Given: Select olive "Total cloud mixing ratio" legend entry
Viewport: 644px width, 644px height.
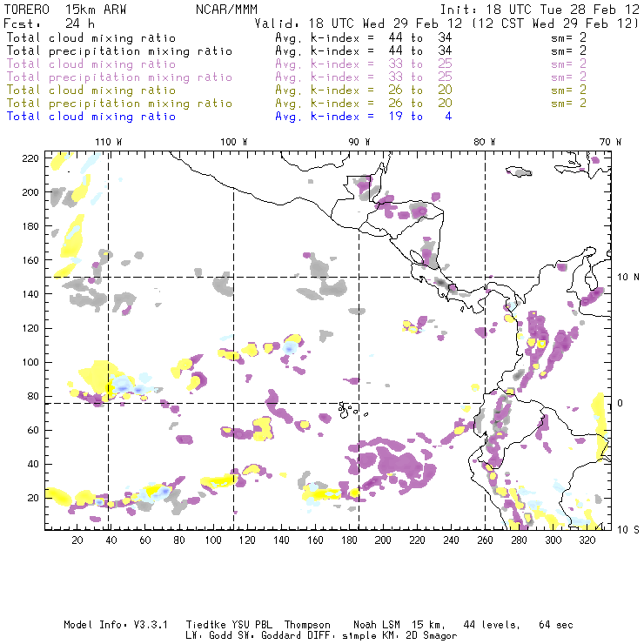Looking at the screenshot, I should tap(91, 90).
